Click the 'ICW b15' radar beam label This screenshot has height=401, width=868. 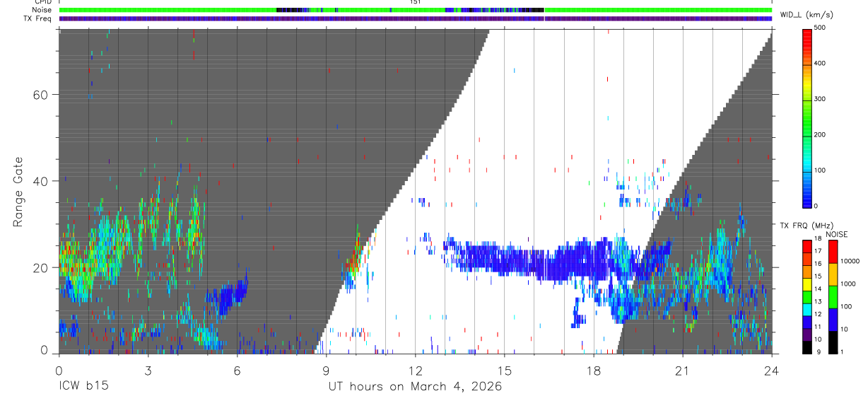pyautogui.click(x=83, y=387)
